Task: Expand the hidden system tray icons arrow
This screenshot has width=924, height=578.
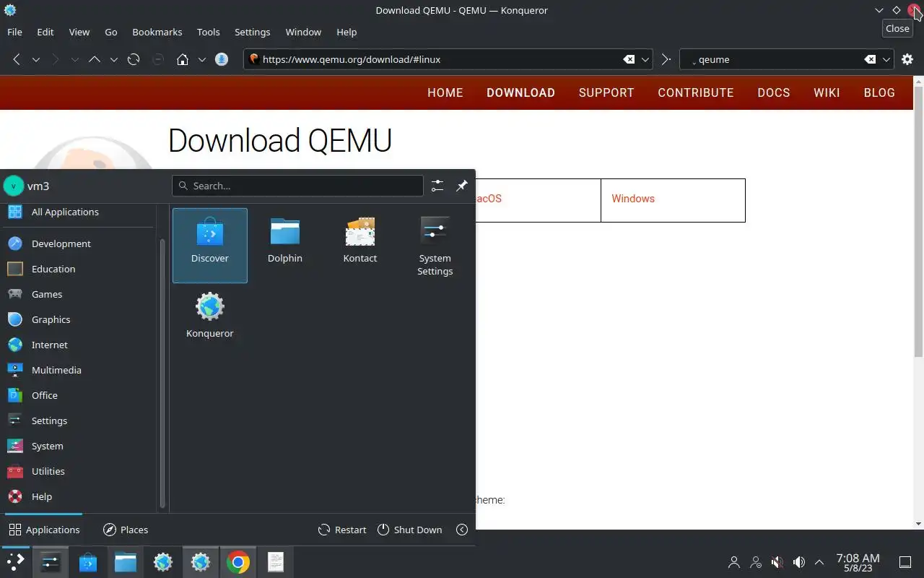Action: click(x=819, y=562)
